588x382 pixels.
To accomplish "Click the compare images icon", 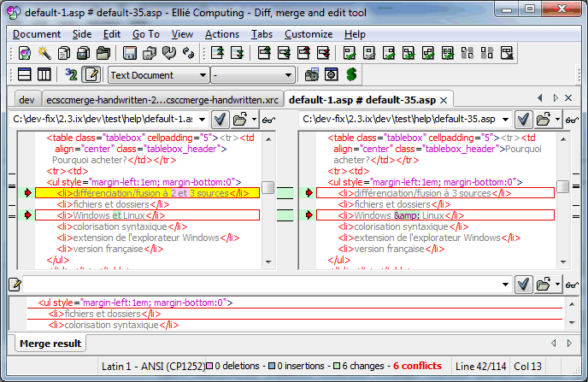I will click(83, 53).
